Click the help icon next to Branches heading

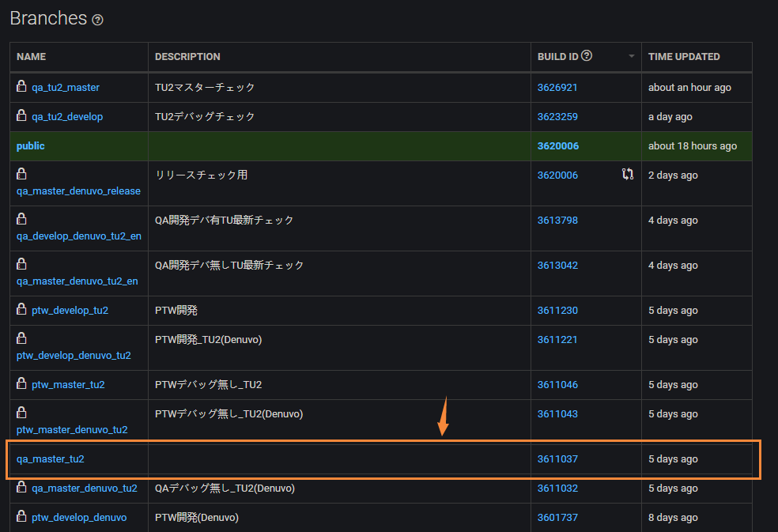98,20
